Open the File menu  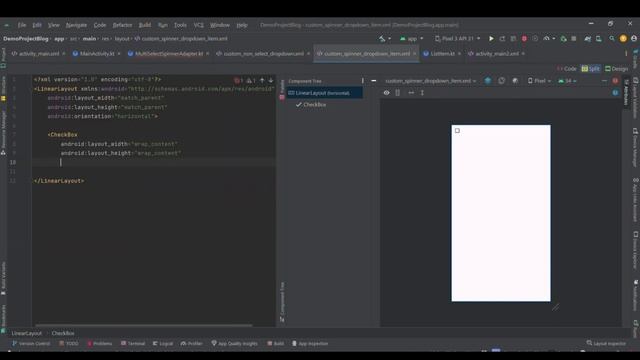tap(22, 25)
